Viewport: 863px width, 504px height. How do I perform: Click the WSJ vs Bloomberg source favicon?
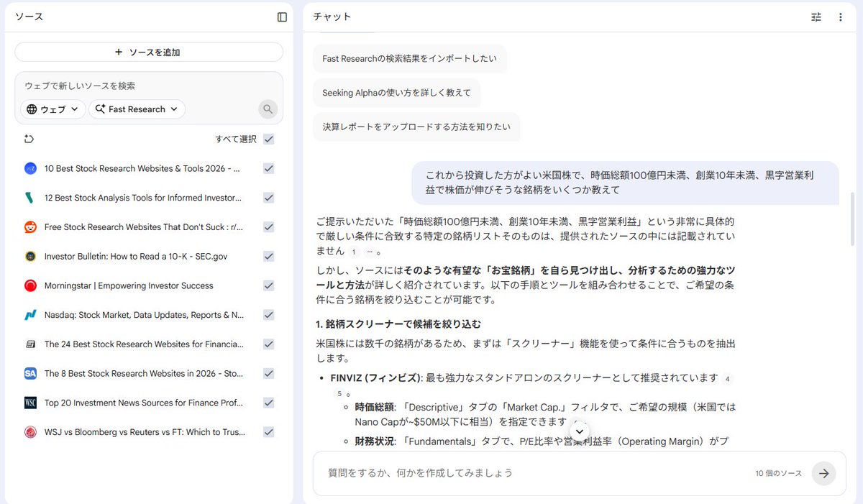pos(30,432)
